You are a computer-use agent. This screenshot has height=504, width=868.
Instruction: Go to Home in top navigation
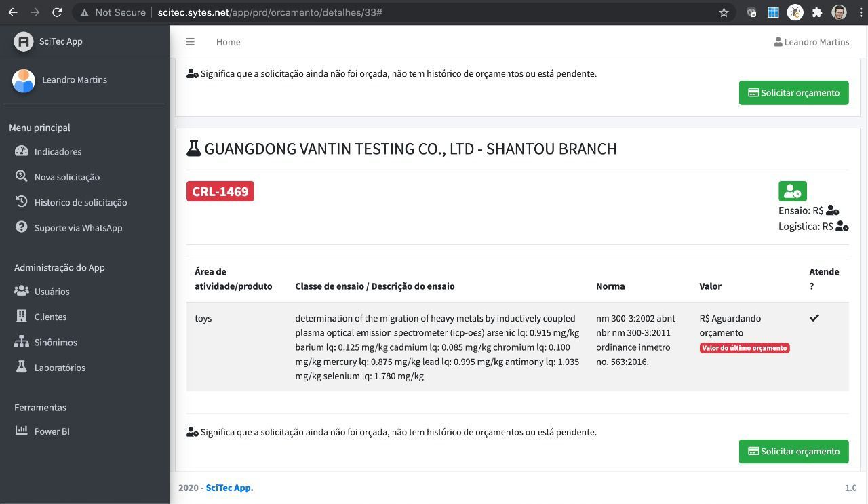coord(229,42)
